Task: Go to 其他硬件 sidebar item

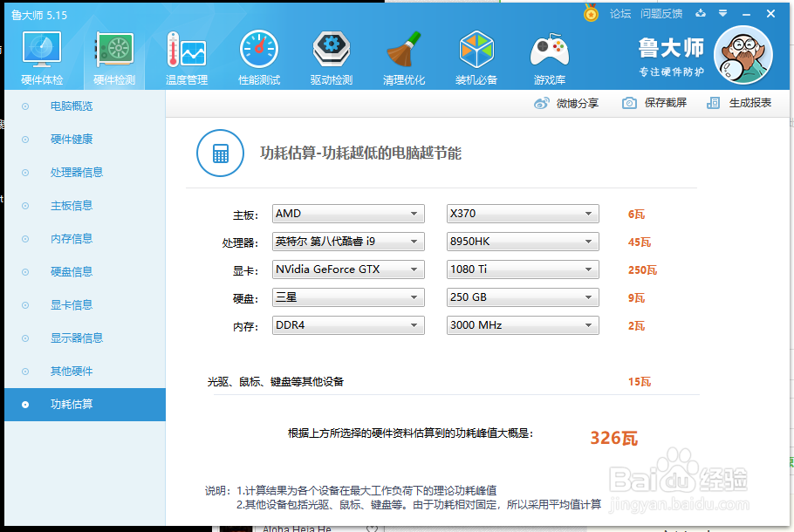Action: [x=85, y=372]
